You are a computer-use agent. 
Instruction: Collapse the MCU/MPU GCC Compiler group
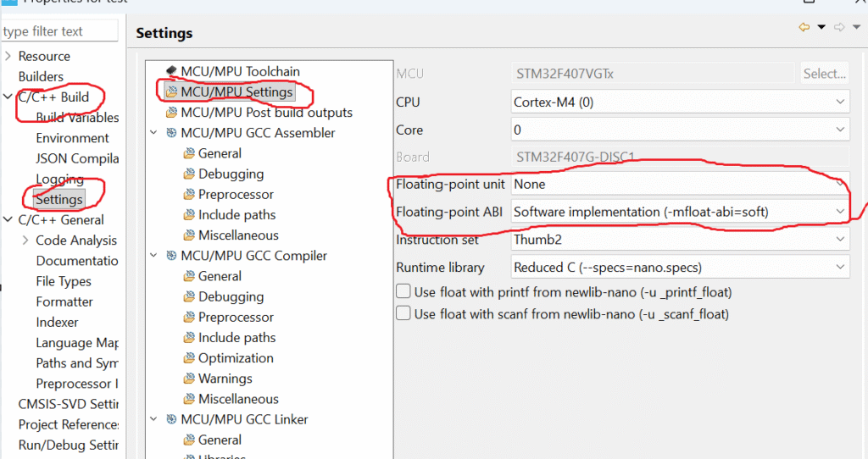click(x=154, y=256)
